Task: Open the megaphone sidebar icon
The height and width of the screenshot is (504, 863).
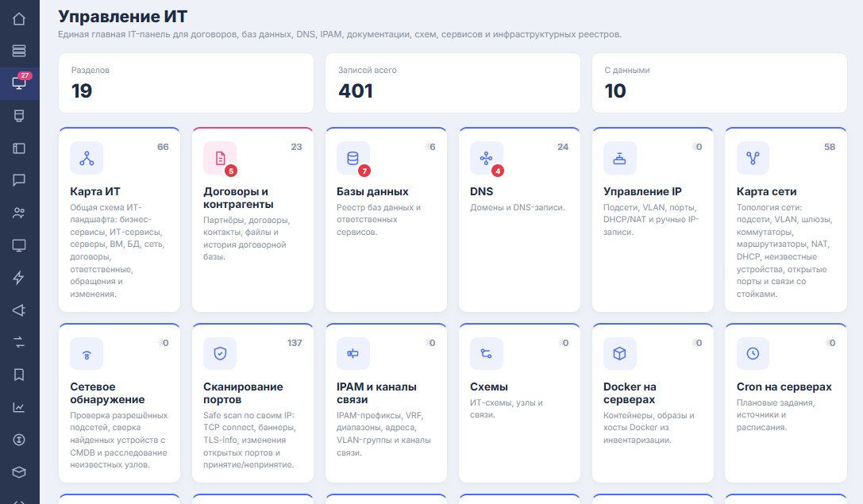Action: click(x=19, y=310)
